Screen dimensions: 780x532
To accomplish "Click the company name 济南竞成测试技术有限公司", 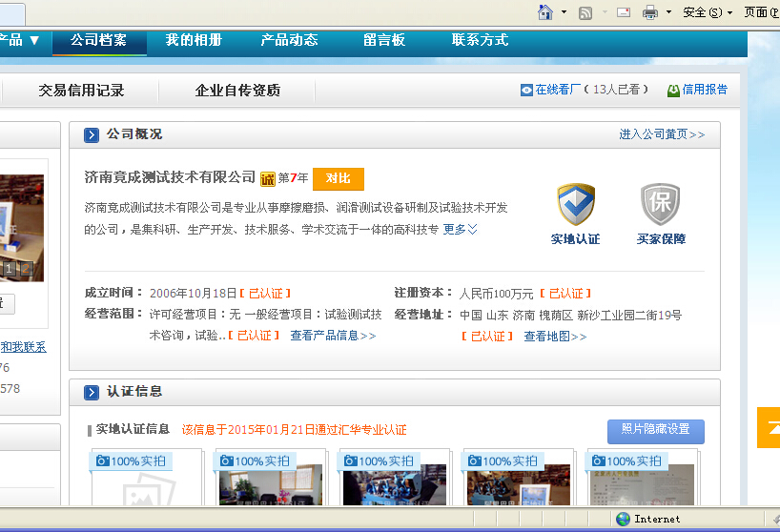I will coord(170,177).
